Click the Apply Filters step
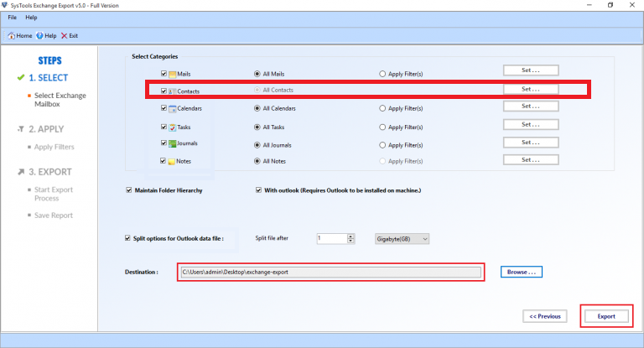 [x=55, y=147]
